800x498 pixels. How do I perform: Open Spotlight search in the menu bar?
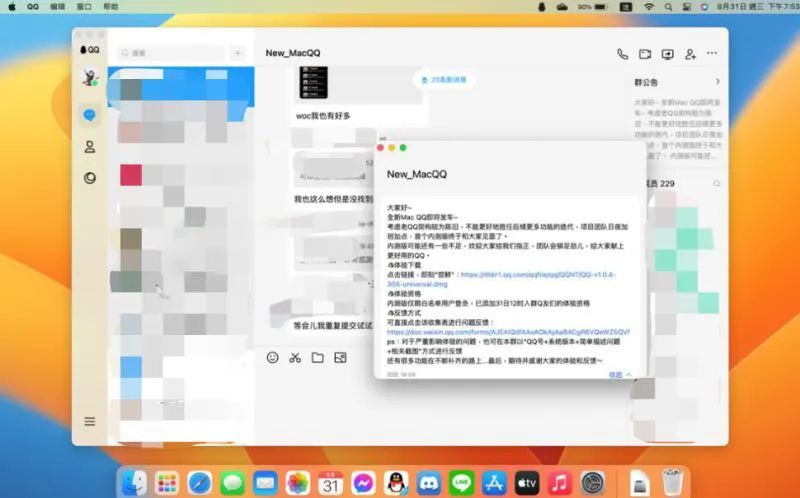tap(668, 7)
